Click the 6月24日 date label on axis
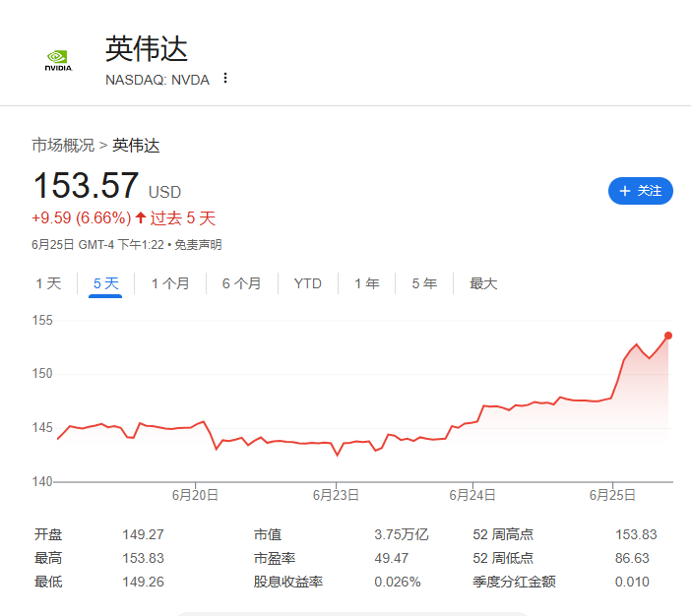 (x=472, y=495)
